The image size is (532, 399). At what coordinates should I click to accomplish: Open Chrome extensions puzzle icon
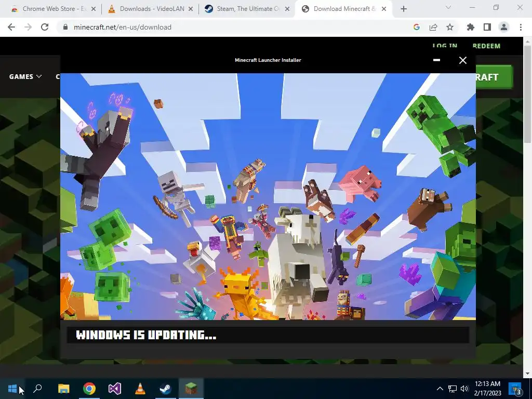pyautogui.click(x=471, y=27)
